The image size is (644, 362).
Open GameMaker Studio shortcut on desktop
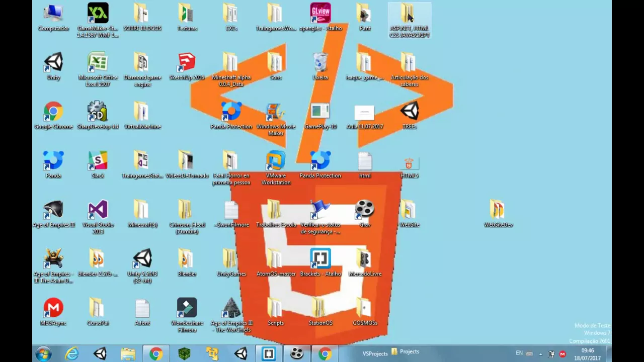98,20
